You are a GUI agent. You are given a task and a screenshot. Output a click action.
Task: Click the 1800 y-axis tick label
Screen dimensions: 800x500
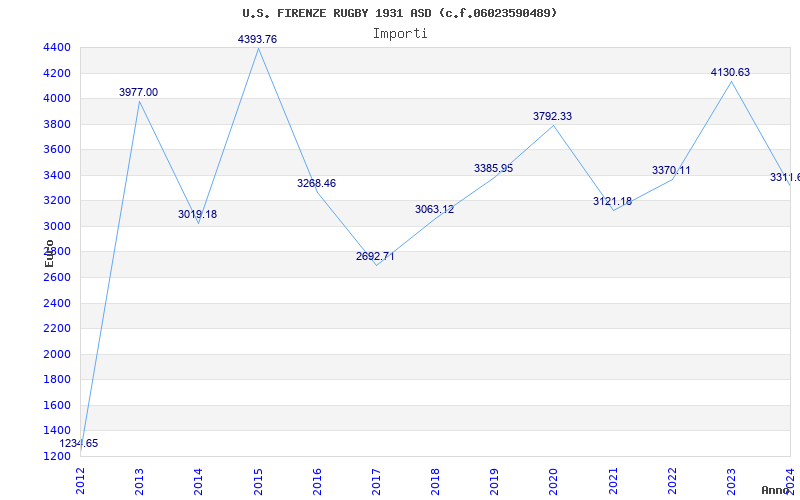pyautogui.click(x=57, y=380)
